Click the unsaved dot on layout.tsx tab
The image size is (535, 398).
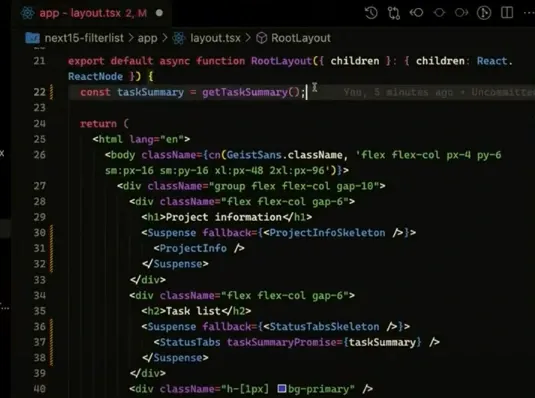coord(159,13)
